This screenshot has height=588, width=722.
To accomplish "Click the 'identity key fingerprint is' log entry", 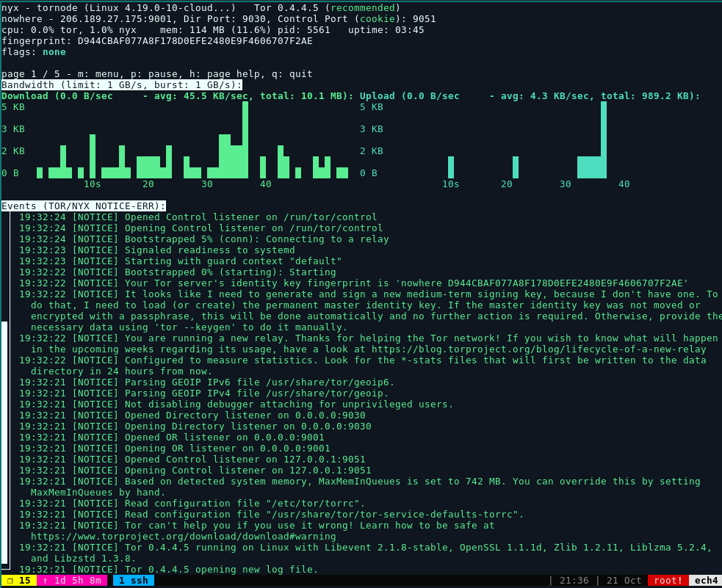I will pos(353,283).
